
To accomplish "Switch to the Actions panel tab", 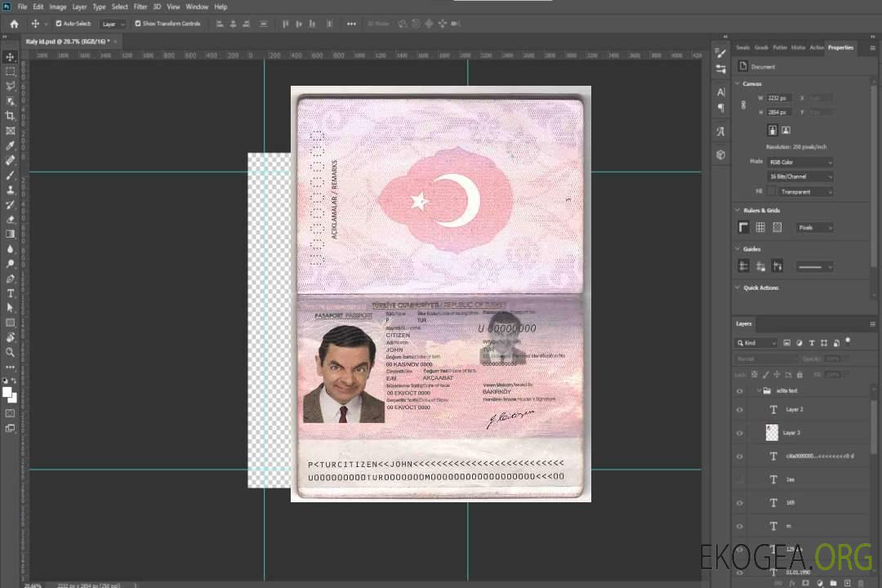I will coord(817,48).
